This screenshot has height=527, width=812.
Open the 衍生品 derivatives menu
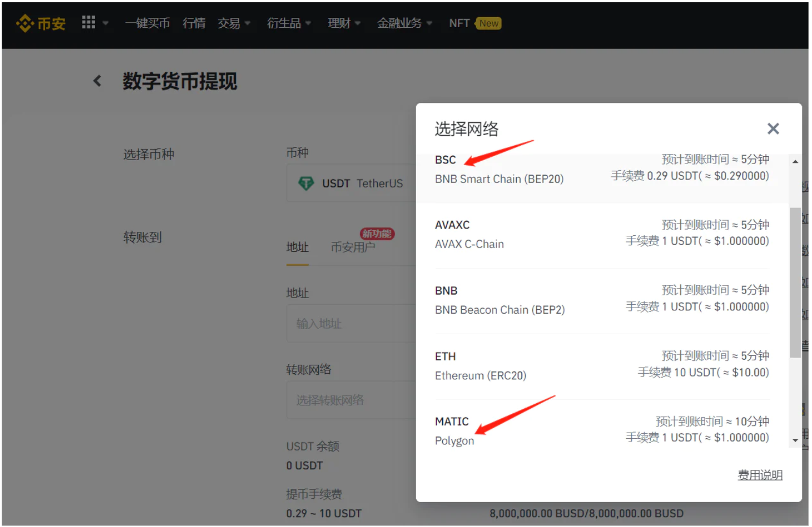tap(284, 23)
